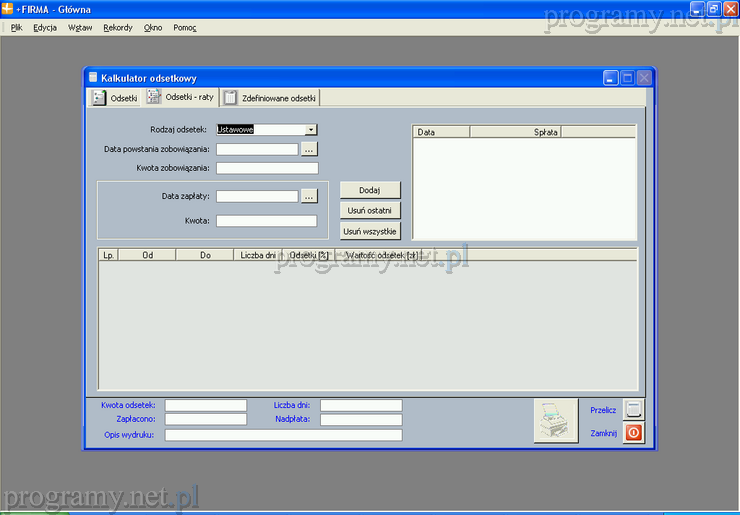Expand the Rodzaj odsetek dropdown

coord(311,129)
